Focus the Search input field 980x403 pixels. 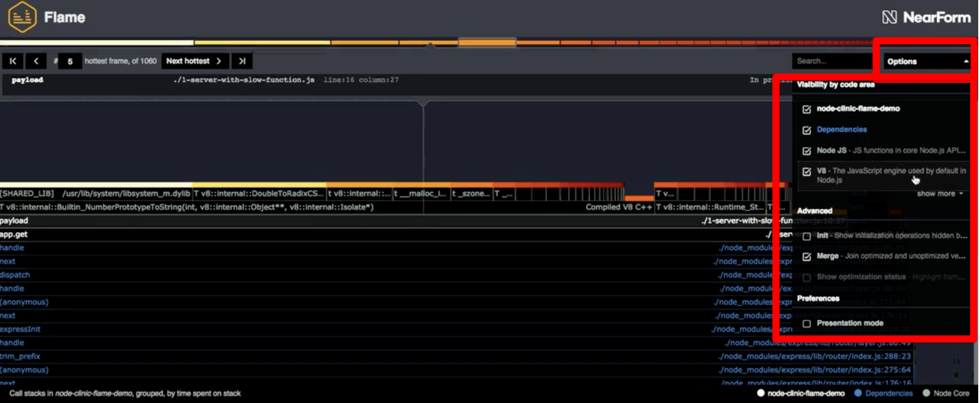(832, 61)
